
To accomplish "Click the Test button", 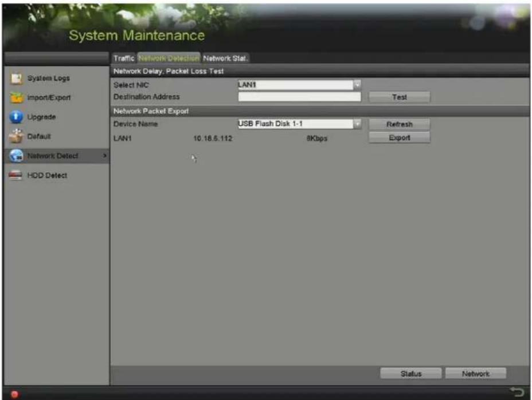I will coord(400,97).
